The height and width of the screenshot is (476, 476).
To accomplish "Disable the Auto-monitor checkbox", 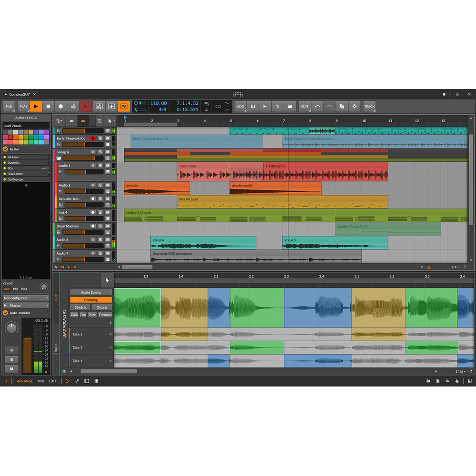I will (6, 313).
